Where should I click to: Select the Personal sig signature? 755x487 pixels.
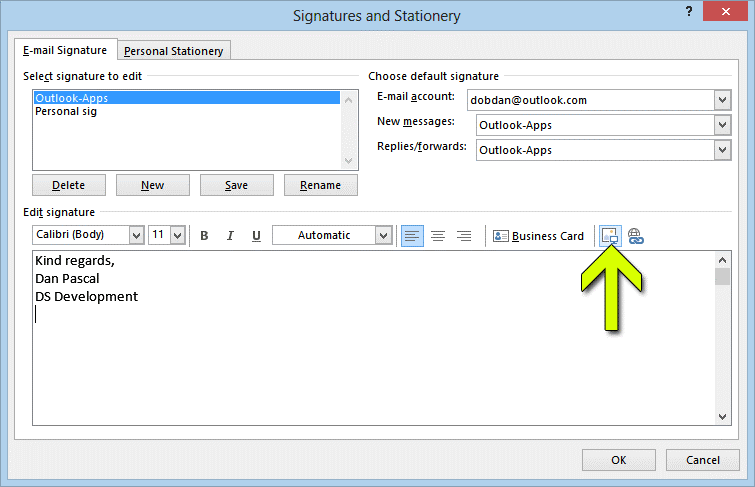187,111
